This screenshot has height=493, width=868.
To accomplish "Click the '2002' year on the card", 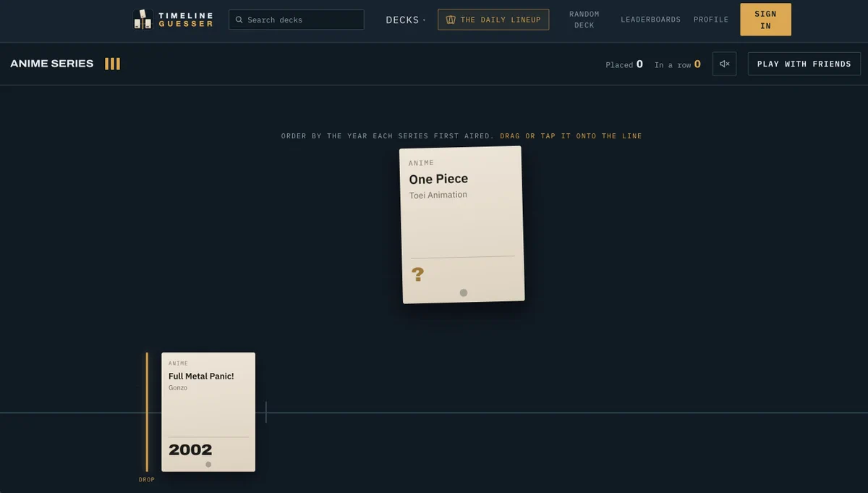I will (x=190, y=450).
